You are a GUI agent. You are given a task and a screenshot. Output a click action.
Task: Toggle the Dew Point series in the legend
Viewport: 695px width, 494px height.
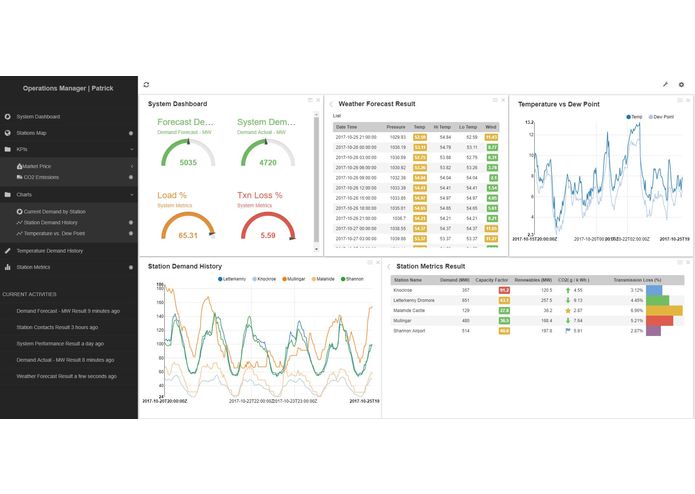(x=661, y=117)
